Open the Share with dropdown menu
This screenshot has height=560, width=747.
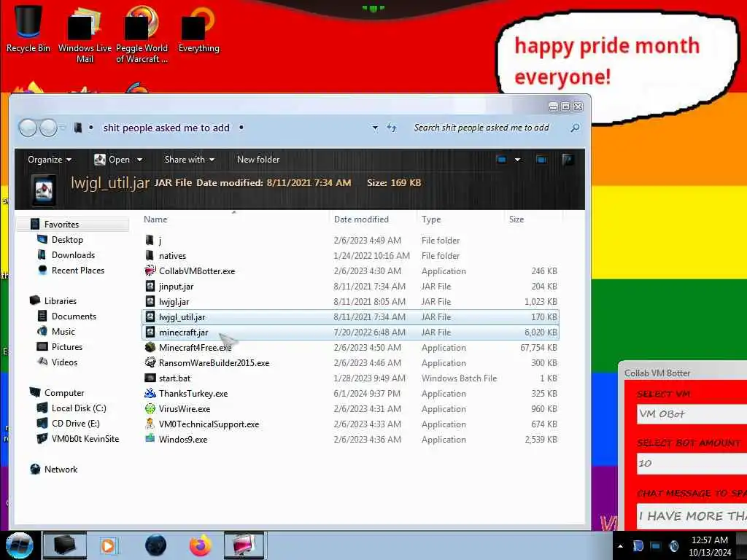point(190,160)
